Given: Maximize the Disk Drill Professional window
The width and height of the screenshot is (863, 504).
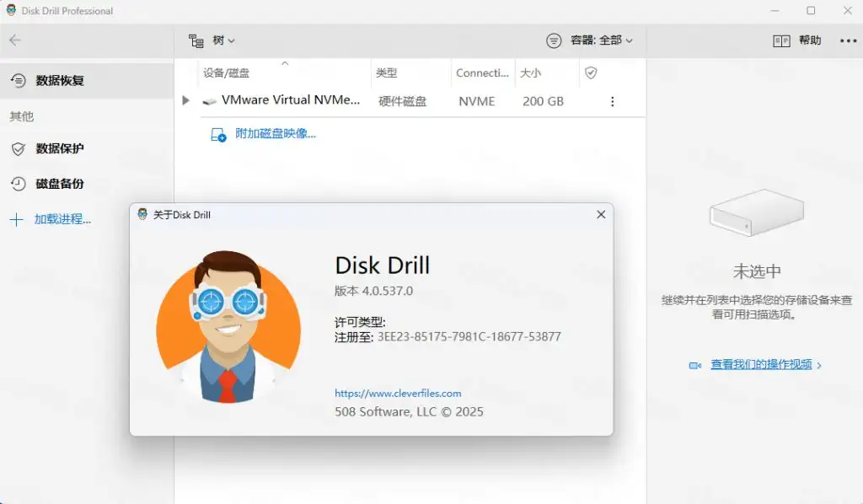Looking at the screenshot, I should point(811,10).
